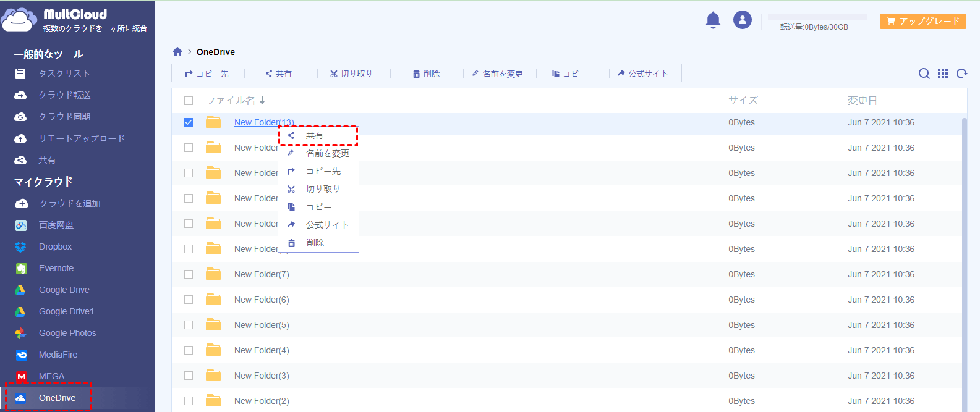
Task: Choose 公式サイト in the context menu
Action: (318, 225)
